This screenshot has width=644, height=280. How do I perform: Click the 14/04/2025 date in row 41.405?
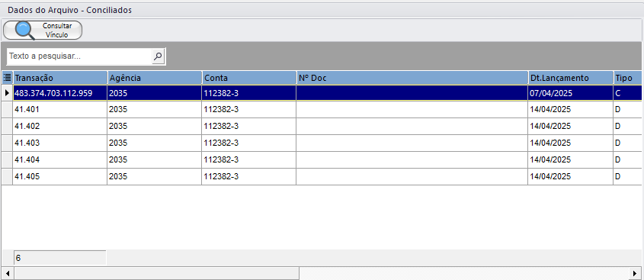[571, 176]
